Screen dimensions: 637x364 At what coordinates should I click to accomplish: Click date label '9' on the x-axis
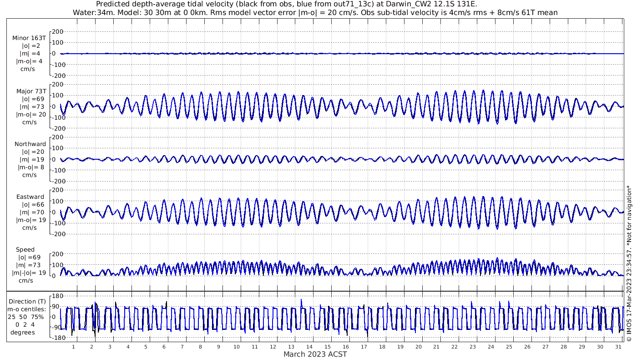click(x=219, y=347)
